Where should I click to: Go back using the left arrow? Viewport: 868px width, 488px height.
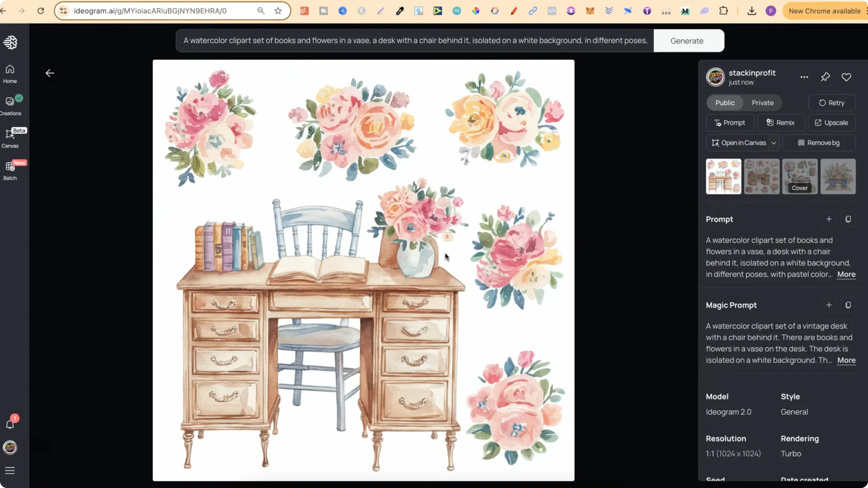pos(50,73)
